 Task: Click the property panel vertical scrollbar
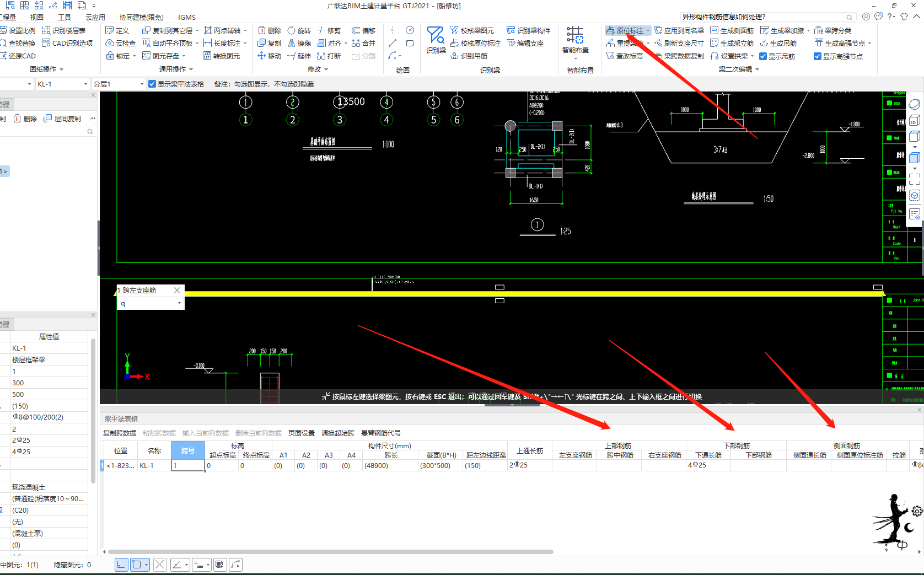click(93, 411)
